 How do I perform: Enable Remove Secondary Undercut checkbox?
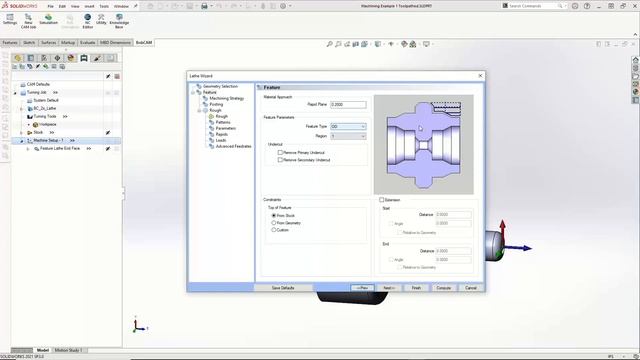tap(280, 160)
